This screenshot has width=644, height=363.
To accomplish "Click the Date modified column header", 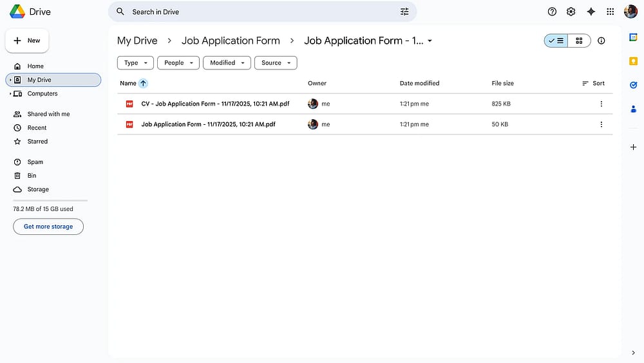I will click(x=419, y=84).
